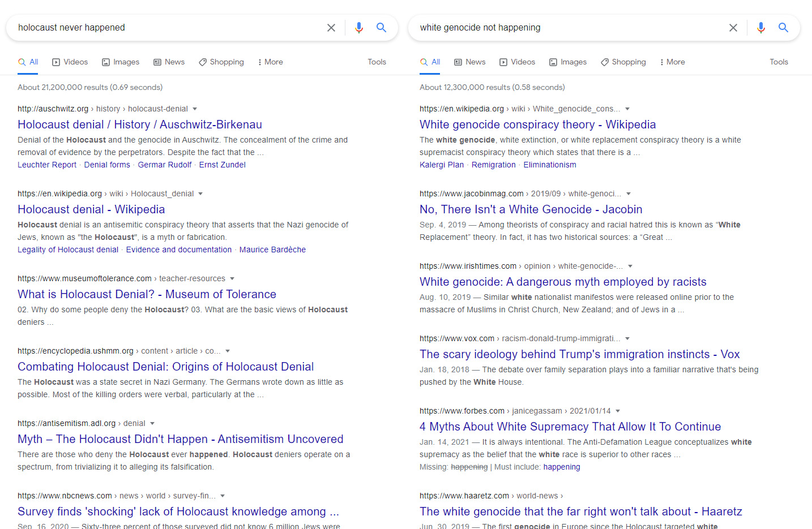Viewport: 812px width, 529px height.
Task: Select All tab in left search results
Action: 28,62
